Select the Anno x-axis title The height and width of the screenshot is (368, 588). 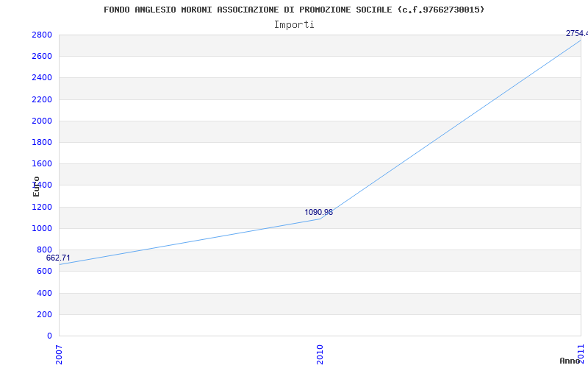click(570, 361)
